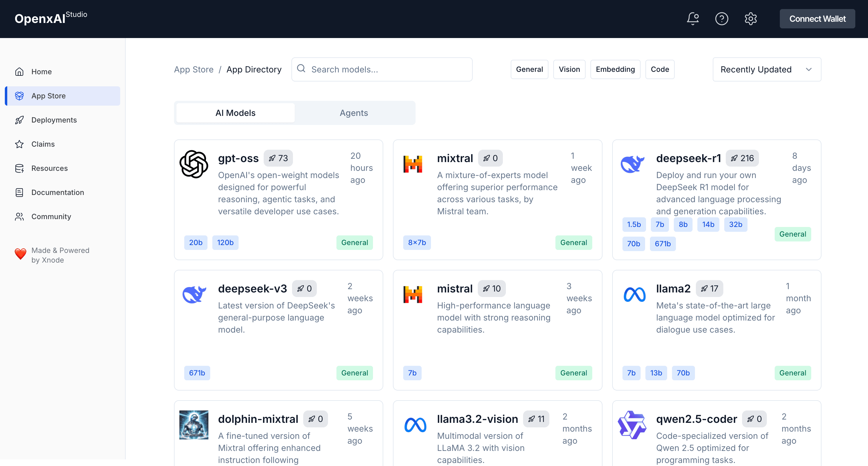868x466 pixels.
Task: Click the DeepSeek whale logo on deepseek-r1
Action: (632, 164)
